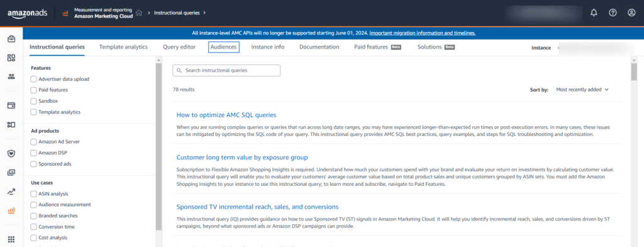644x247 pixels.
Task: Open the upward trend line icon
Action: pyautogui.click(x=11, y=192)
